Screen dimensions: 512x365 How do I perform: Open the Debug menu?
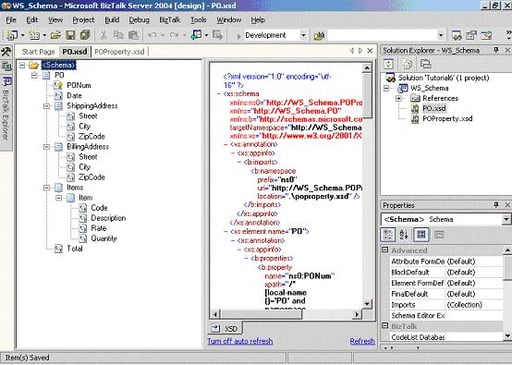tap(139, 20)
